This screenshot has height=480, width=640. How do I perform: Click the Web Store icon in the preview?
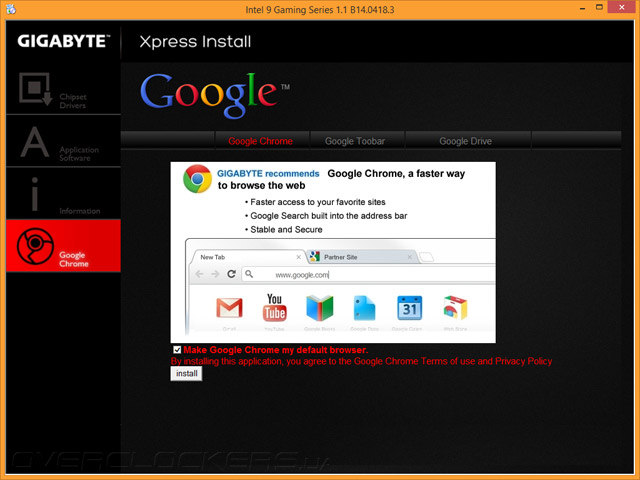[455, 308]
